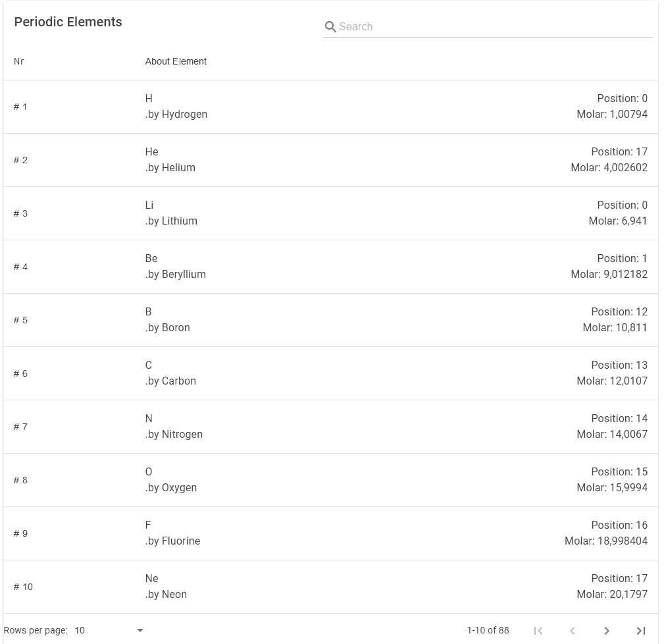Image resolution: width=664 pixels, height=644 pixels.
Task: Click the search magnifier icon
Action: pos(330,27)
